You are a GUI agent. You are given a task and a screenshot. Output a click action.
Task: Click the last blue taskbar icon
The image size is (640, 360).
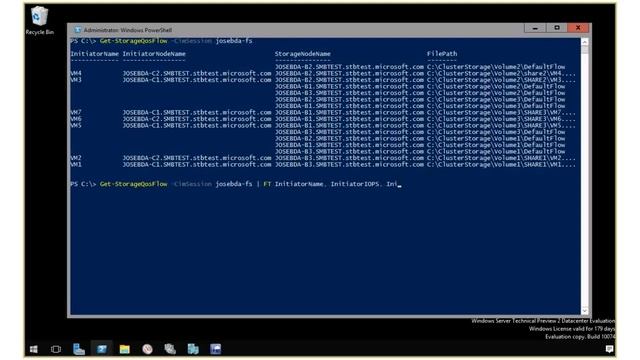pos(216,349)
